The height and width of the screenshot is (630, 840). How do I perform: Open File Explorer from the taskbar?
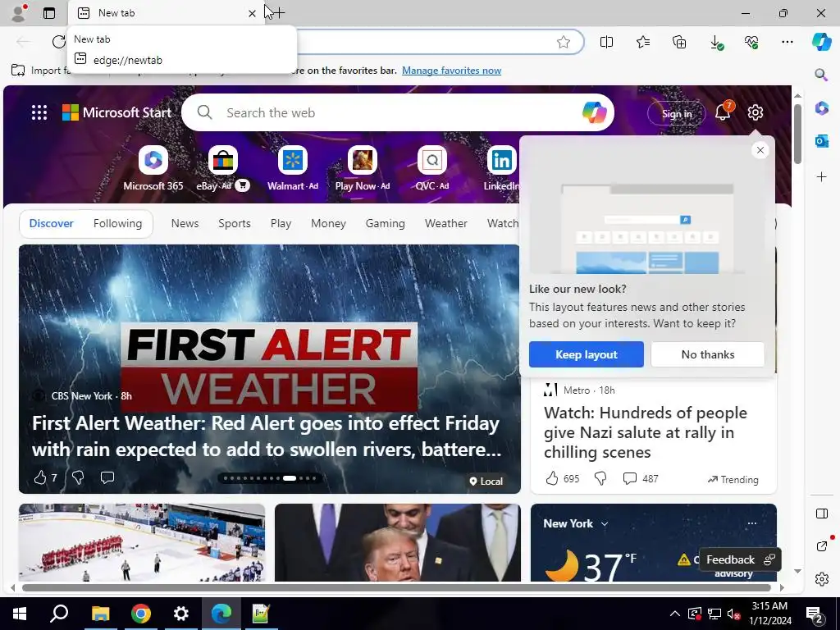click(x=100, y=614)
